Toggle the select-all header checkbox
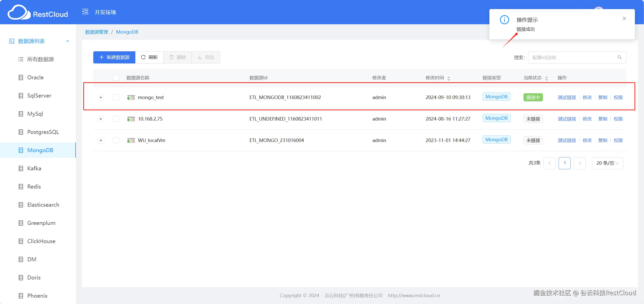 [116, 78]
